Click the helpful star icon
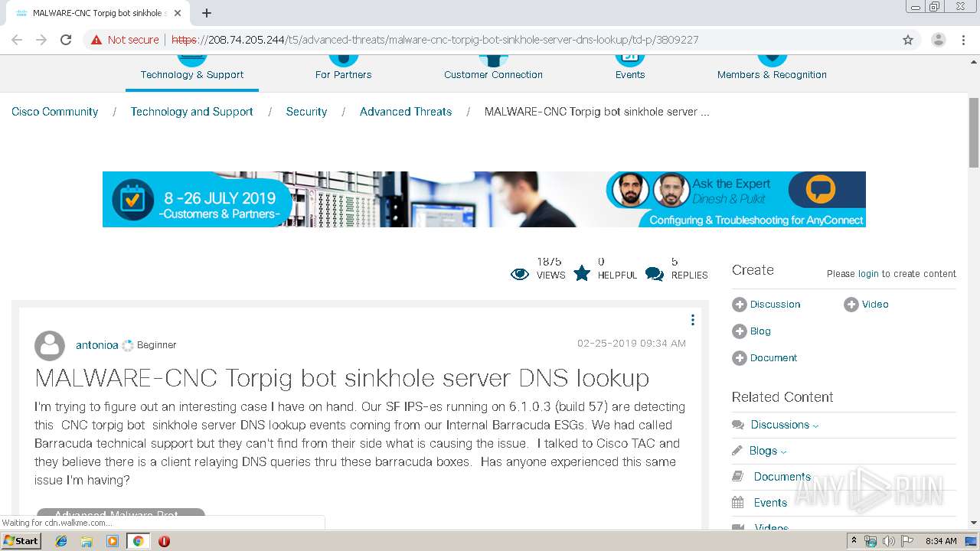The width and height of the screenshot is (980, 551). pyautogui.click(x=582, y=273)
